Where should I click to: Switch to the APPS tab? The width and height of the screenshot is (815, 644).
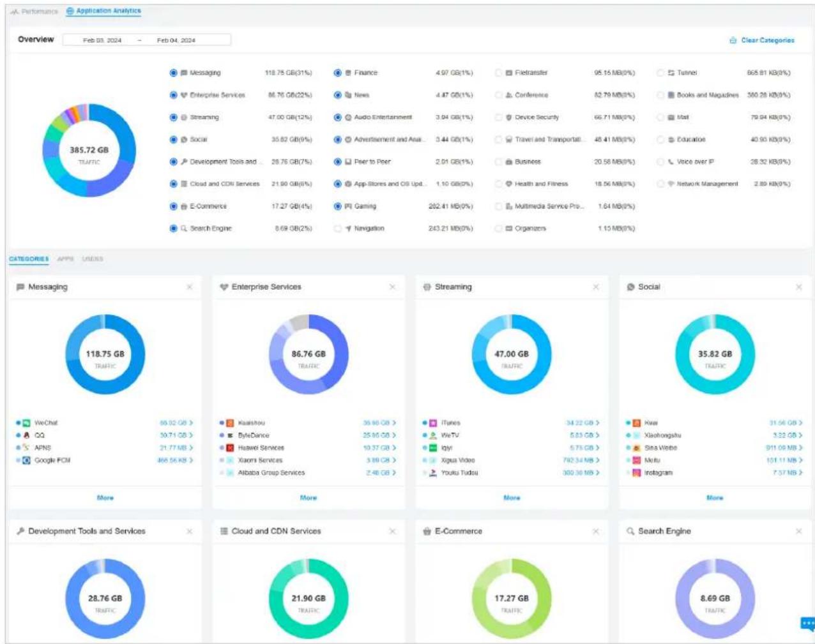(65, 259)
